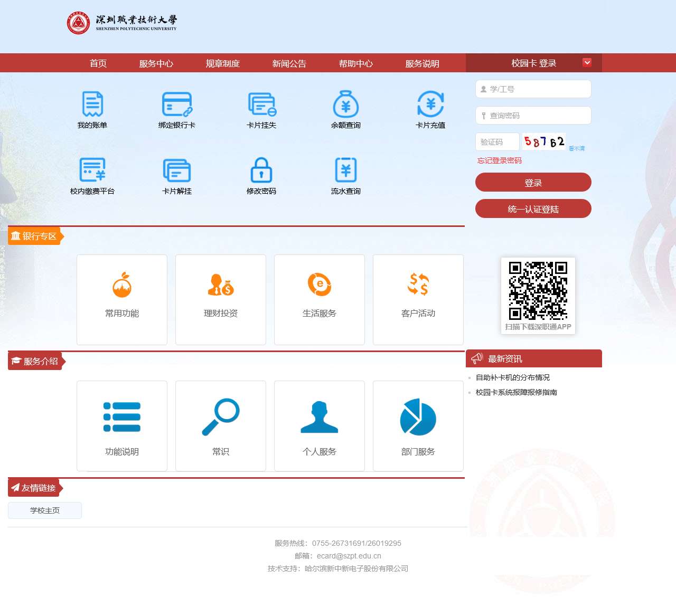The image size is (676, 616).
Task: Click the 哈尔滨新中新电子股份有限公司 text
Action: coord(356,568)
